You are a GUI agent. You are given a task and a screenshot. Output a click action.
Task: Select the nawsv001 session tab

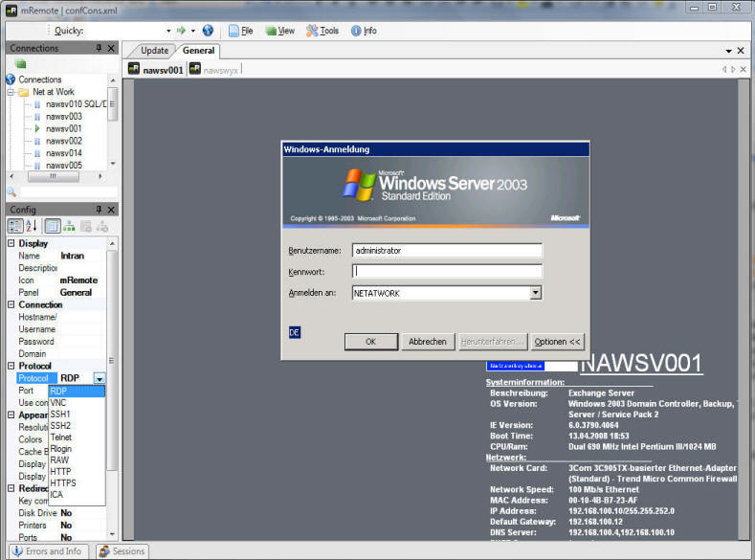tap(156, 70)
